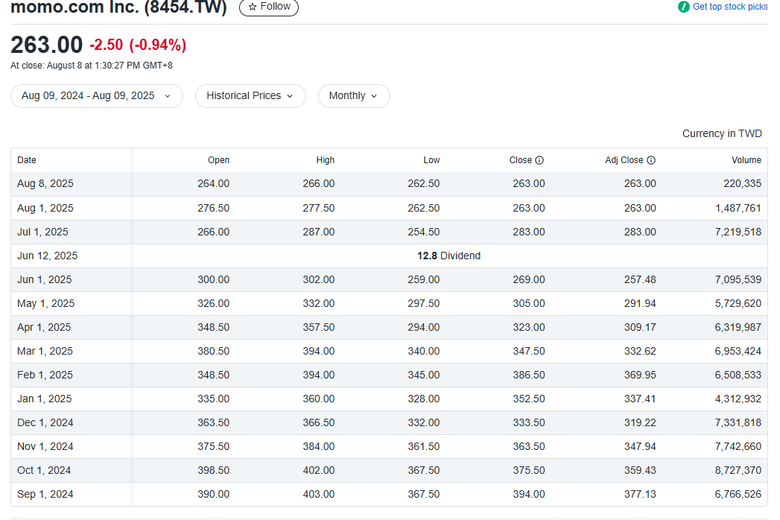The width and height of the screenshot is (780, 520).
Task: Click volume value 1,487,761
Action: coord(738,208)
